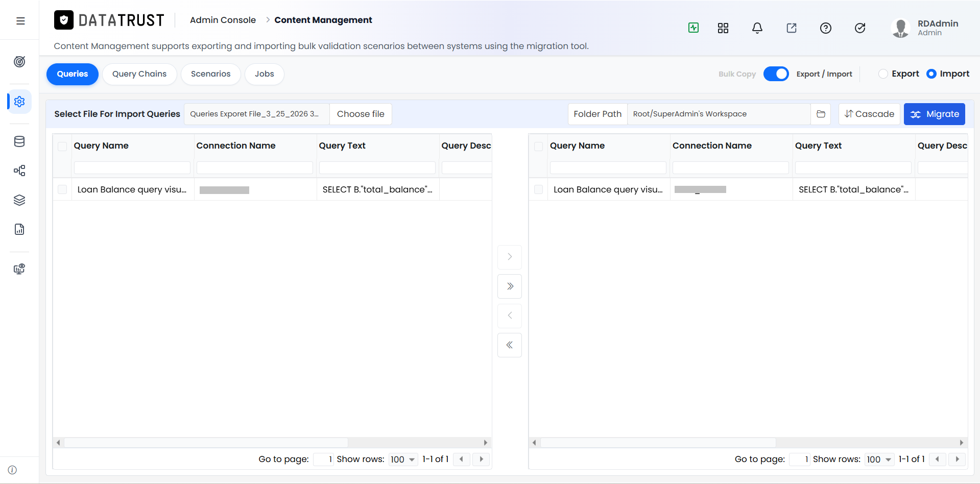
Task: Click right table scroll-left arrow
Action: click(534, 443)
